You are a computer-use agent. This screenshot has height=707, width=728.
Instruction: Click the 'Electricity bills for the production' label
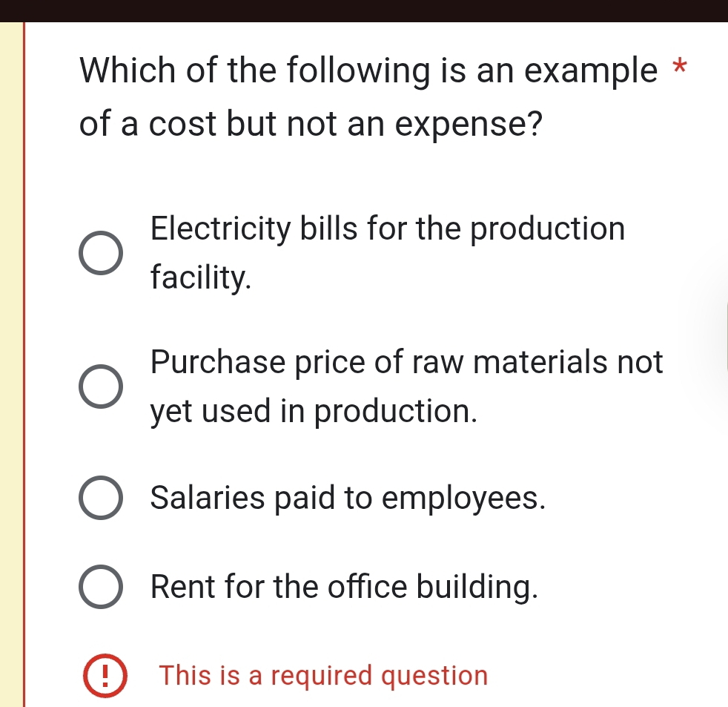click(x=388, y=228)
